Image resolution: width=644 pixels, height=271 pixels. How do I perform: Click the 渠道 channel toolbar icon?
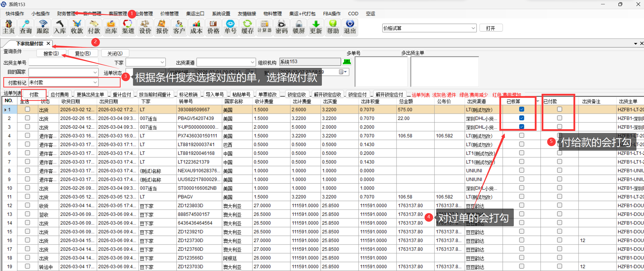tap(128, 27)
